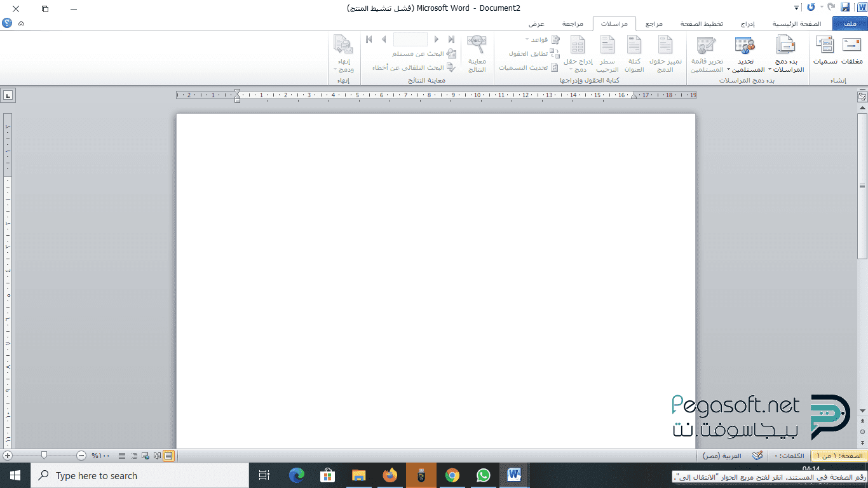
Task: Toggle Preview Results (معاينة النتائج)
Action: coord(477,54)
